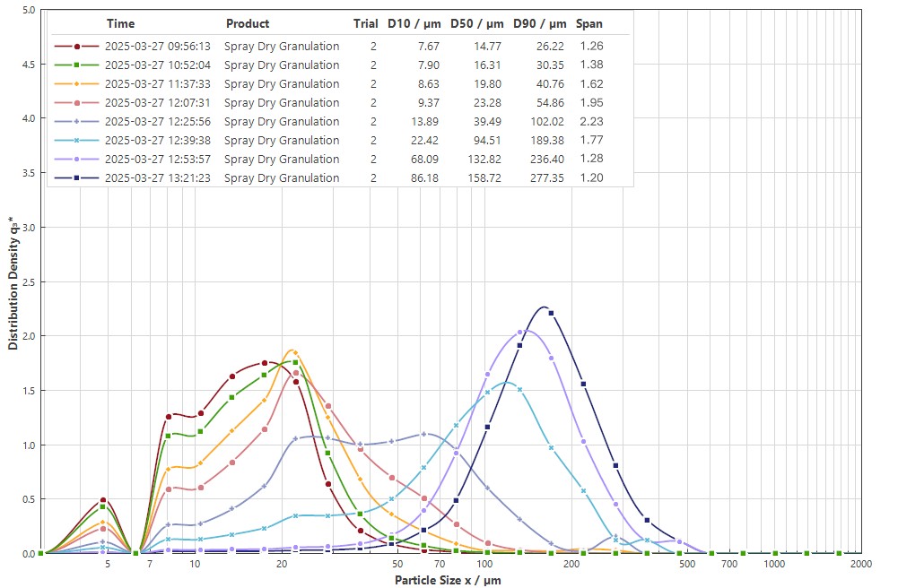Click the Span column header
This screenshot has height=588, width=898.
tap(589, 24)
